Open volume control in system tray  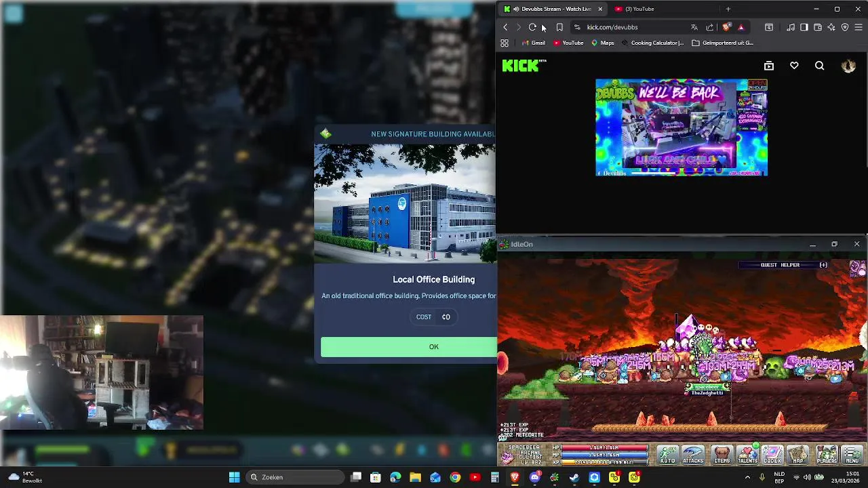click(x=807, y=477)
